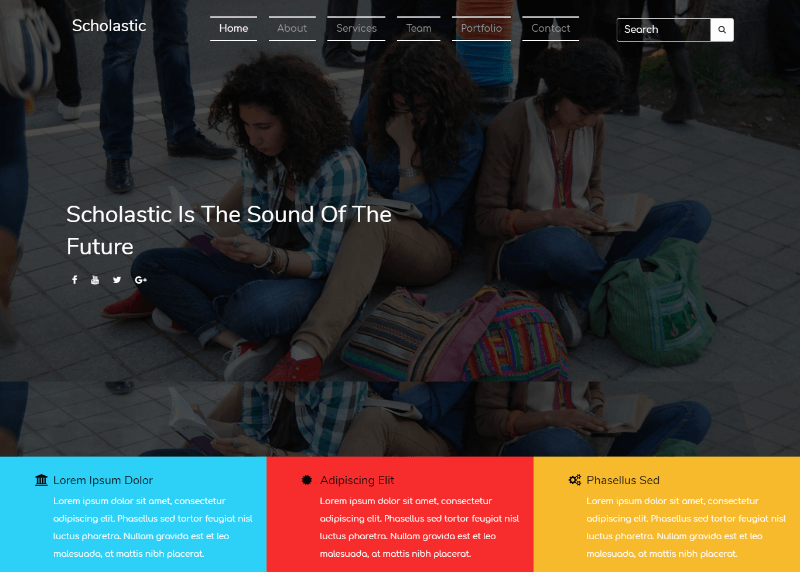Click the gears icon beside Phasellus Sed
The image size is (800, 572).
[574, 480]
